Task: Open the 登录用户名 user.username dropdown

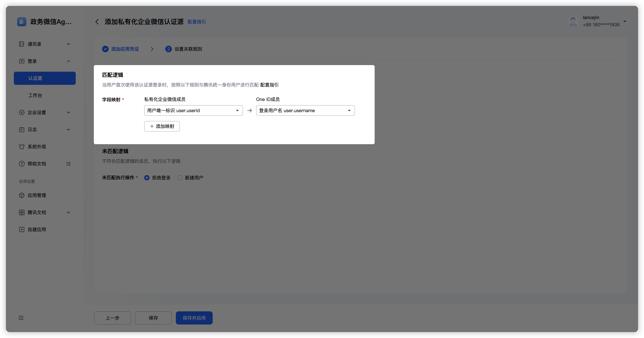Action: click(305, 111)
